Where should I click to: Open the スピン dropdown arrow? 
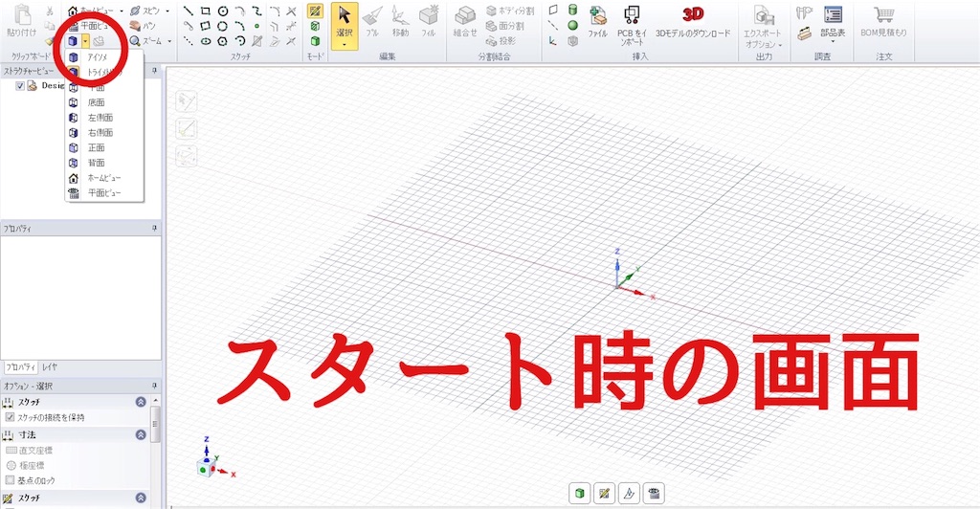click(x=167, y=11)
